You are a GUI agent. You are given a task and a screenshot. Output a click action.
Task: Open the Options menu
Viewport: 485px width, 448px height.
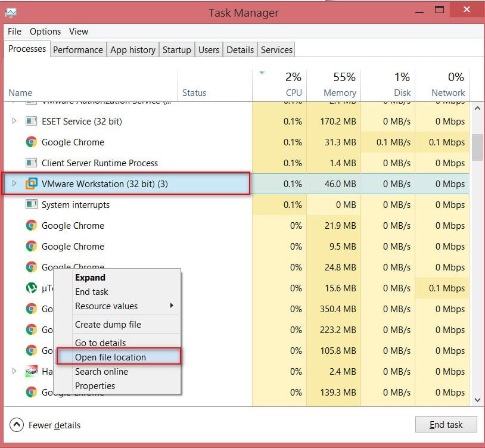(45, 31)
